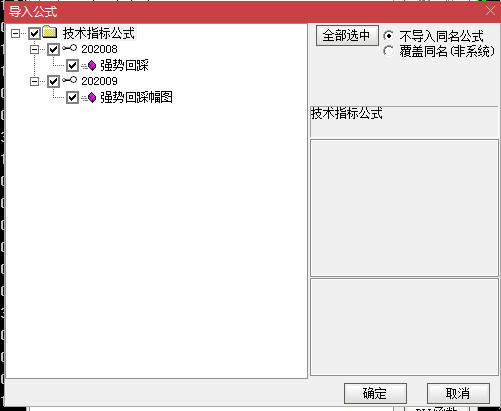Select the 覆盖同名(非系统) radio option

click(x=388, y=51)
